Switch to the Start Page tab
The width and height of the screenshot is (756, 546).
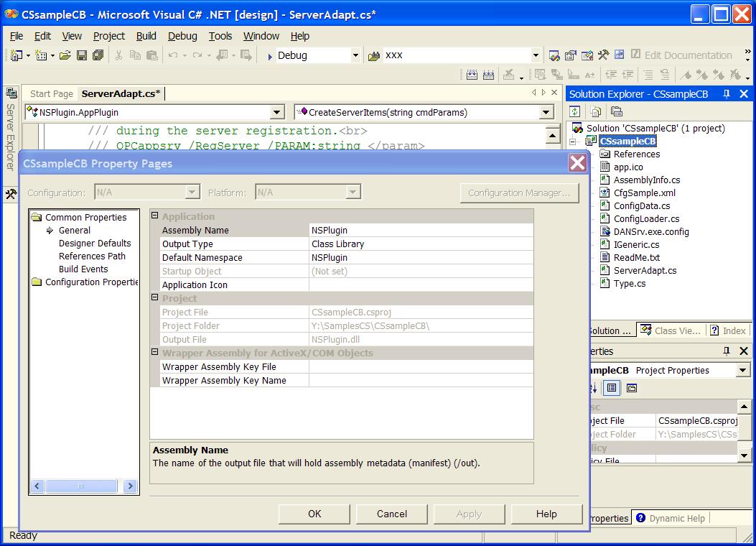pyautogui.click(x=51, y=93)
